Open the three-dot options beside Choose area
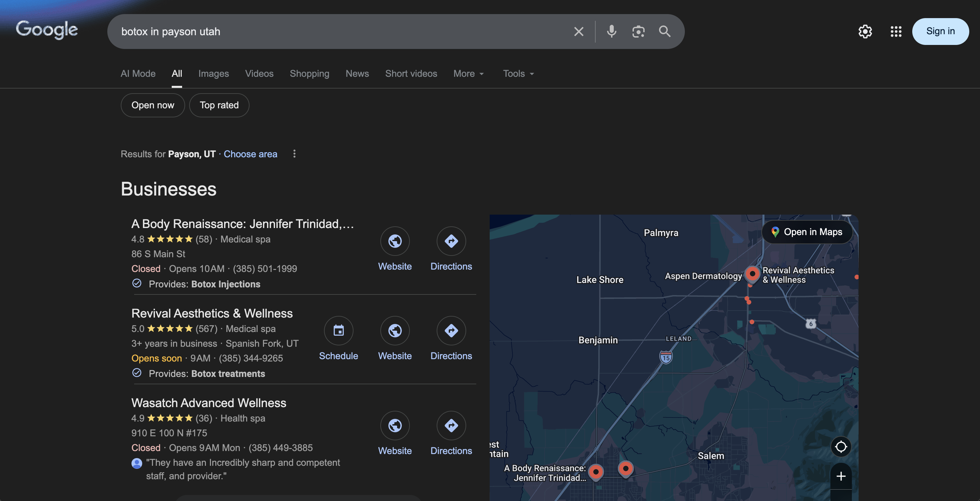 294,154
